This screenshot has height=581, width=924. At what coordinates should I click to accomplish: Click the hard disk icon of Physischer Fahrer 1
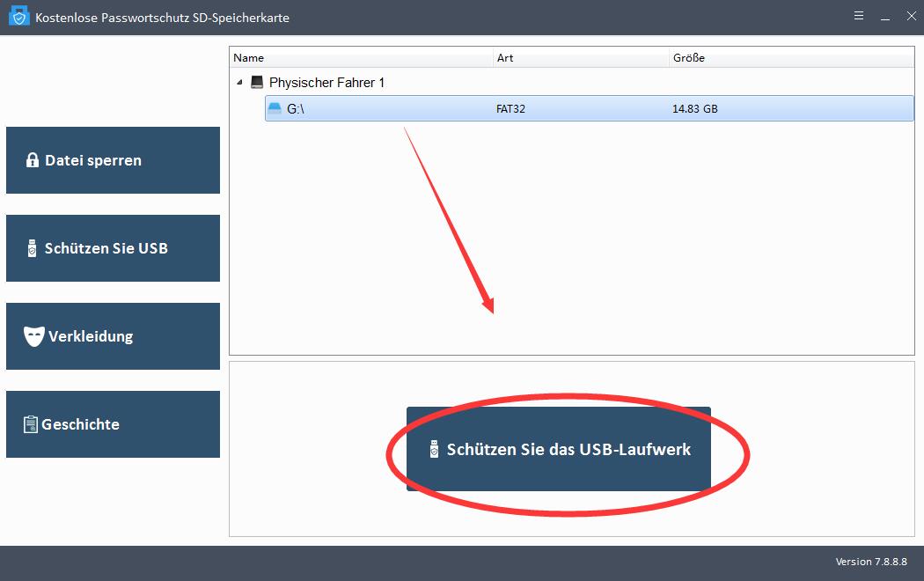click(x=257, y=82)
